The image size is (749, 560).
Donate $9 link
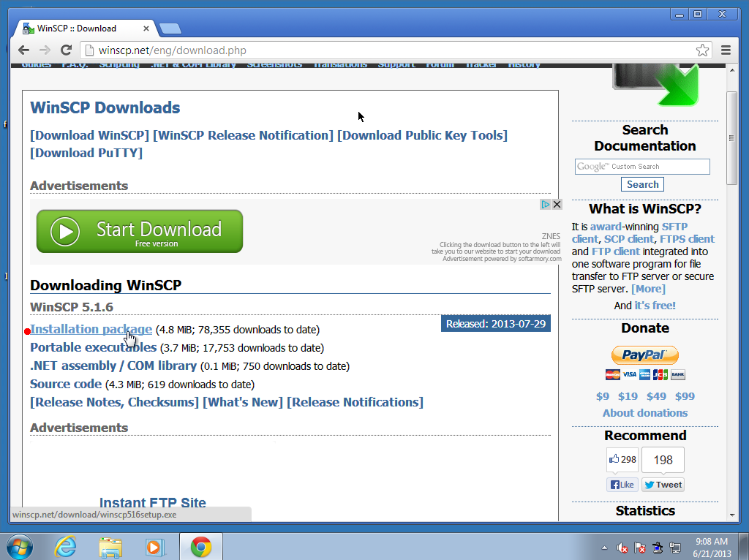[603, 396]
